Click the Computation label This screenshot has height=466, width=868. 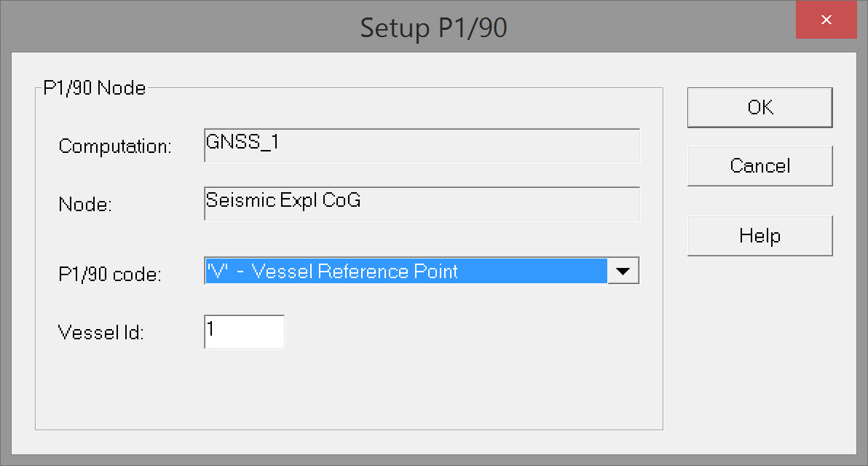tap(115, 146)
